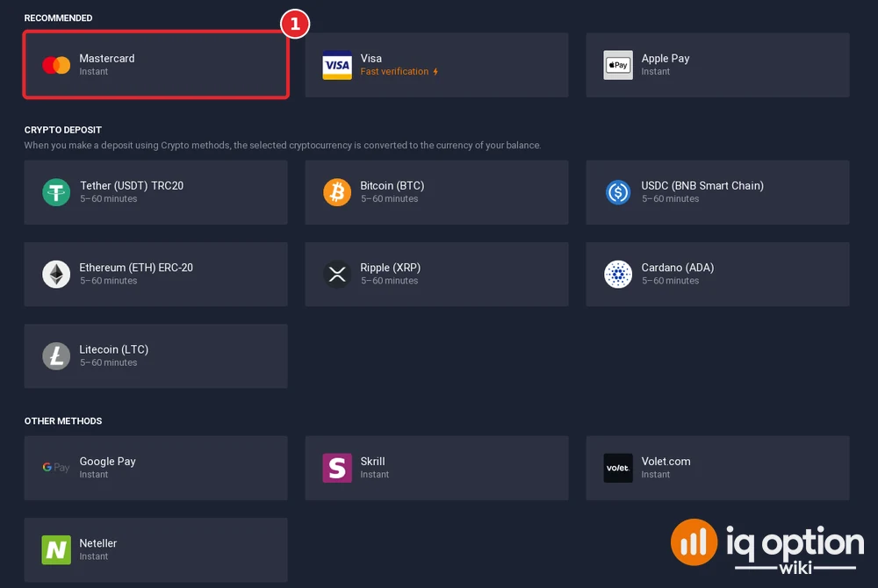Click the Ripple XRP icon

click(337, 274)
